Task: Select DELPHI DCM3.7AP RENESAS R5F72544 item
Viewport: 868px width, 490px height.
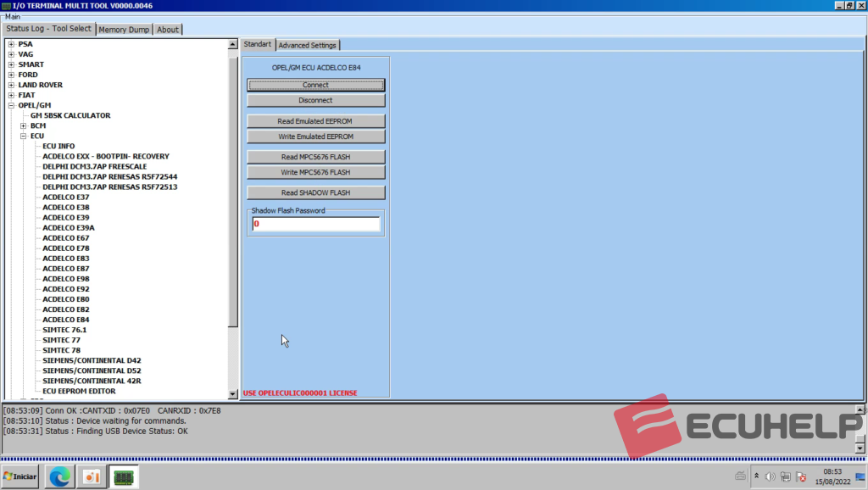Action: pos(109,177)
